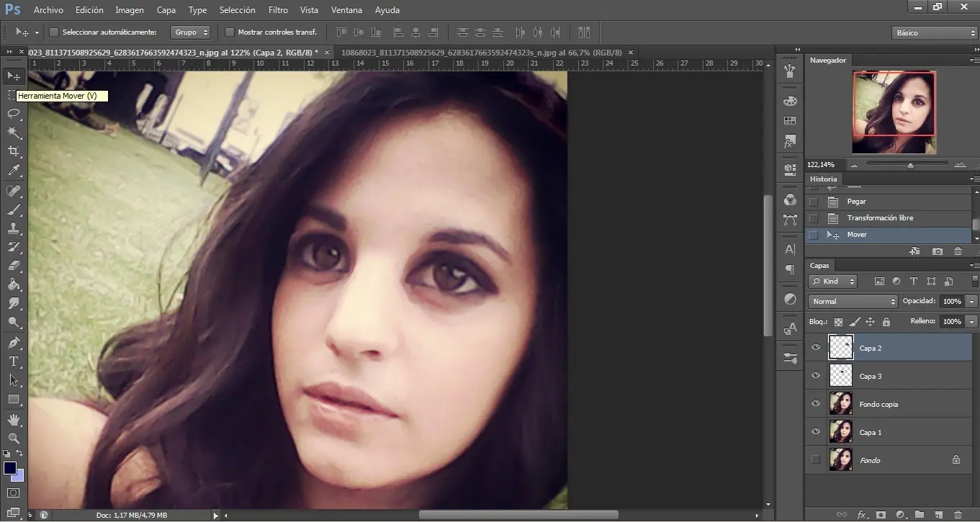Select the Pegar history state
The height and width of the screenshot is (522, 980).
click(x=889, y=202)
